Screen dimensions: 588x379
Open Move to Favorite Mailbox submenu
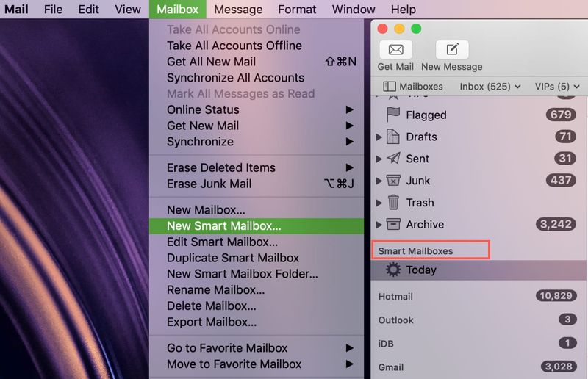(x=257, y=364)
